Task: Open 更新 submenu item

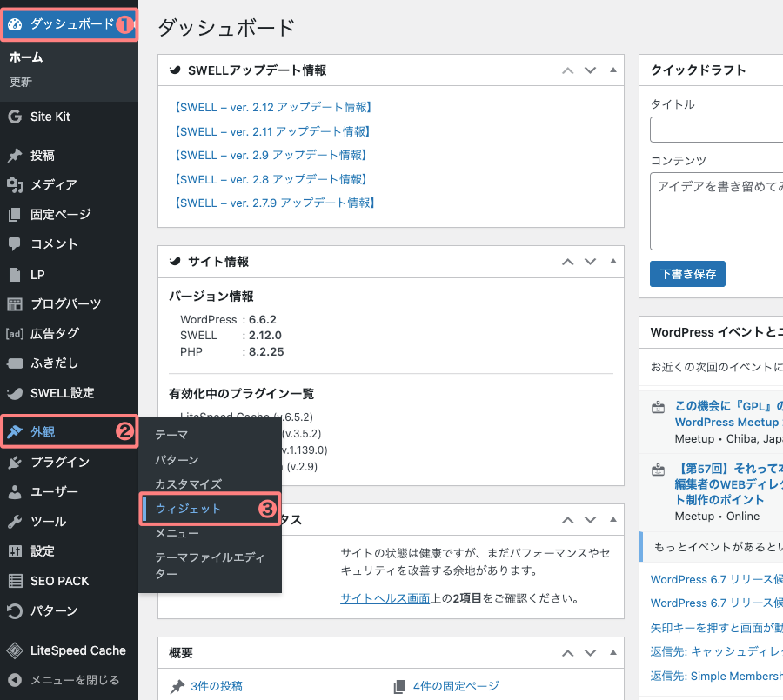Action: 21,82
